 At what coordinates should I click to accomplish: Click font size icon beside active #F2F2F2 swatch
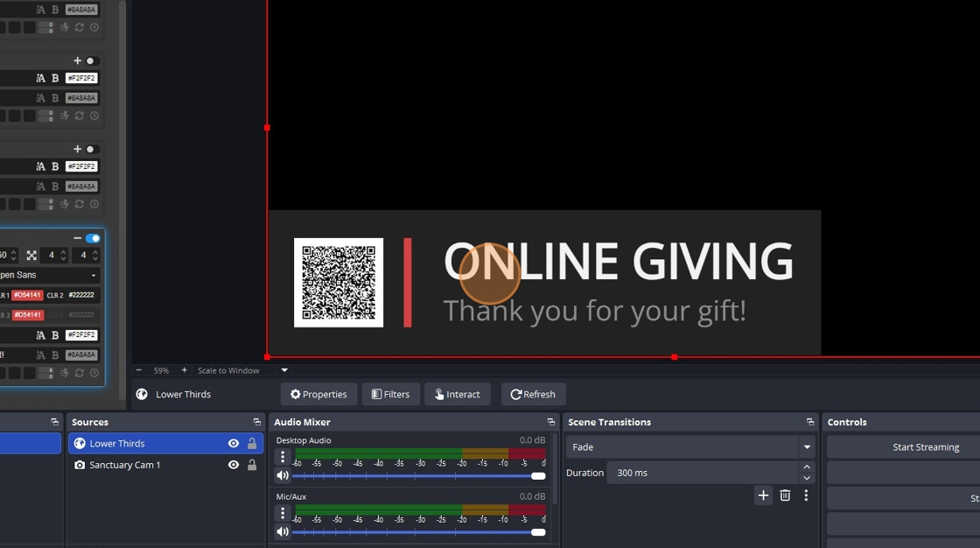click(x=40, y=335)
